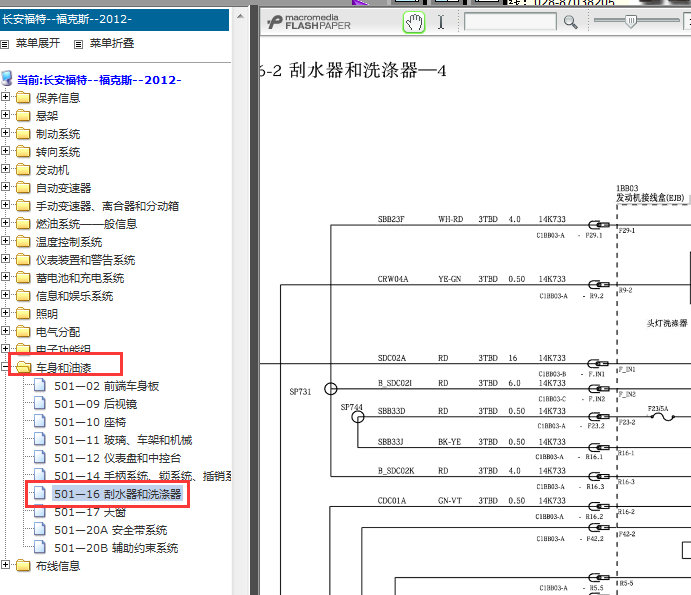Image resolution: width=691 pixels, height=595 pixels.
Task: Click the 501—11 玻璃 document icon
Action: [x=40, y=439]
